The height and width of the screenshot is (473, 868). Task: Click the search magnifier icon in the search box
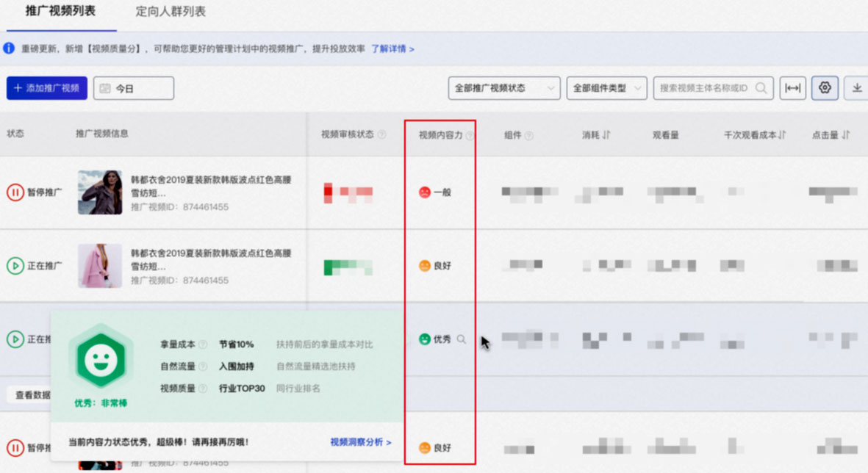pos(761,88)
